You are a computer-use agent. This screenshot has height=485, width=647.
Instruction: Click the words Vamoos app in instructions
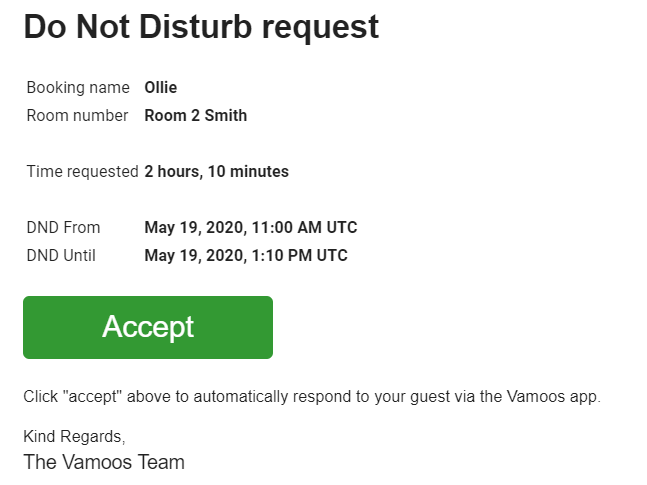tap(552, 397)
